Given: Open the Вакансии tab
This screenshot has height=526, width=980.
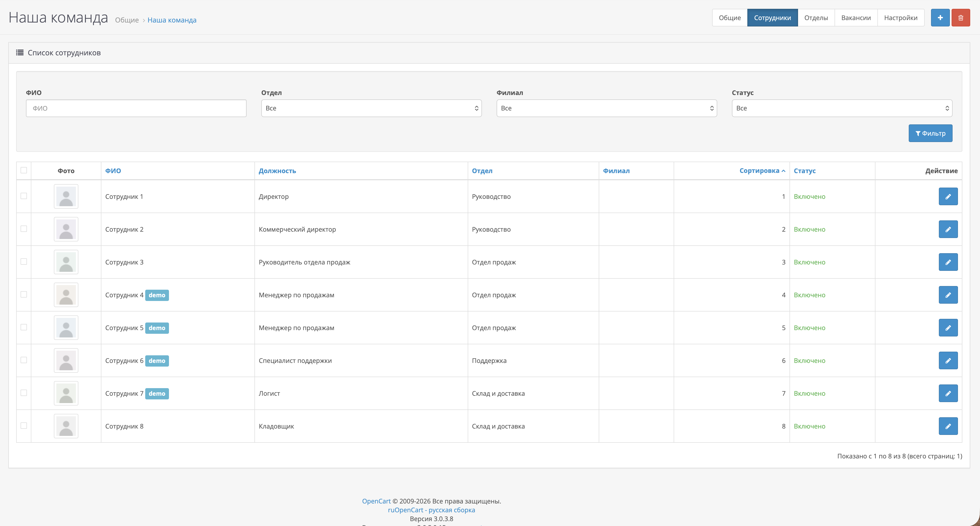Looking at the screenshot, I should coord(856,17).
